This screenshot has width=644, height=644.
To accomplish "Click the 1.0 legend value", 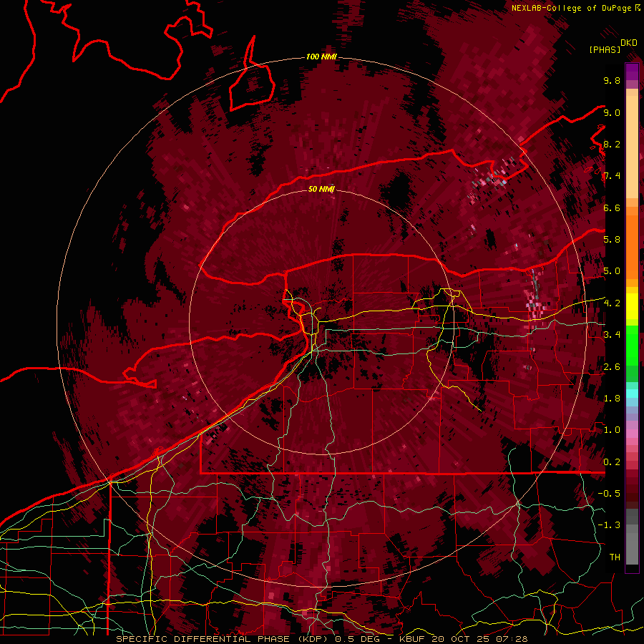I will [x=612, y=430].
